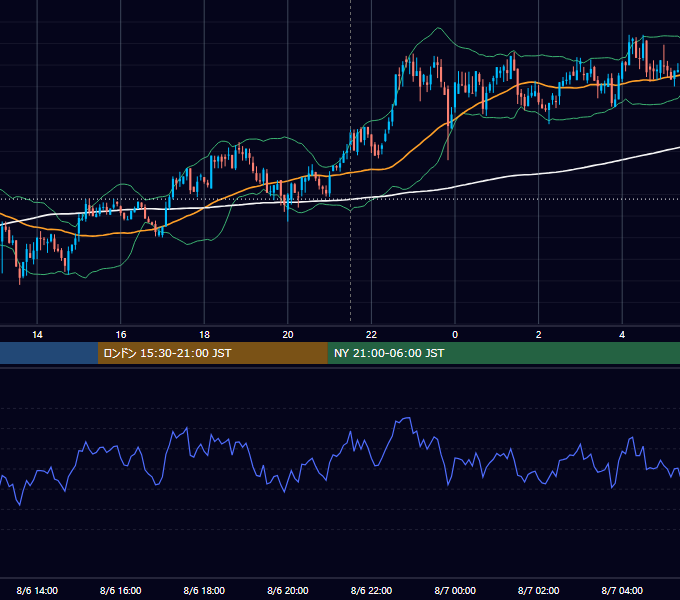
Task: Click the price chart time label 18
Action: (x=204, y=335)
